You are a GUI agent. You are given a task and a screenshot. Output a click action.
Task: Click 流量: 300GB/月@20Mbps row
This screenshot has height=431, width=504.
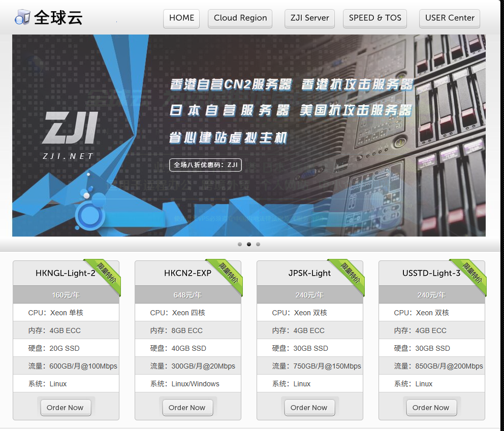pyautogui.click(x=187, y=366)
